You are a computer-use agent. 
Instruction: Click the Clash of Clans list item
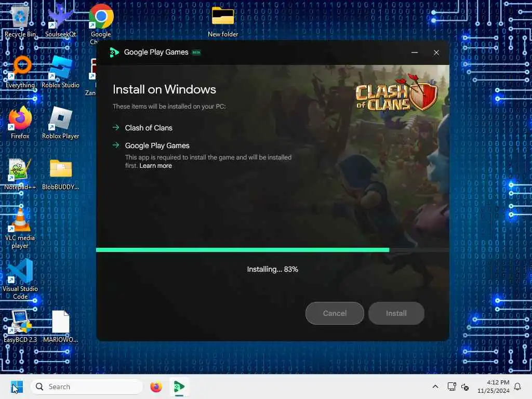click(149, 128)
